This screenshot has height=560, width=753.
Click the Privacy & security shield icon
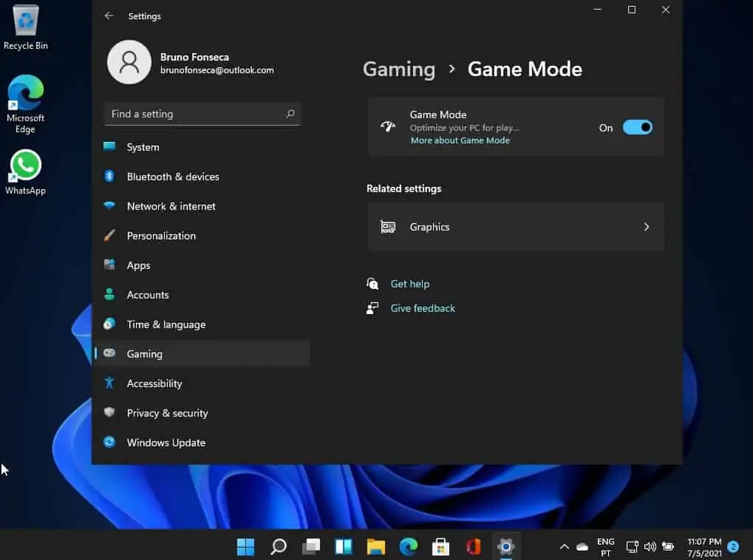[x=109, y=413]
